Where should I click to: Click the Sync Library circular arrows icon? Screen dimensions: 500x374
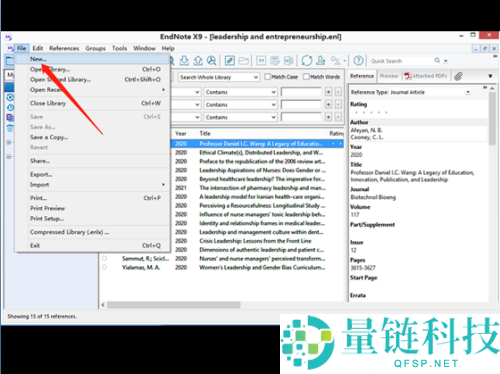tap(307, 61)
